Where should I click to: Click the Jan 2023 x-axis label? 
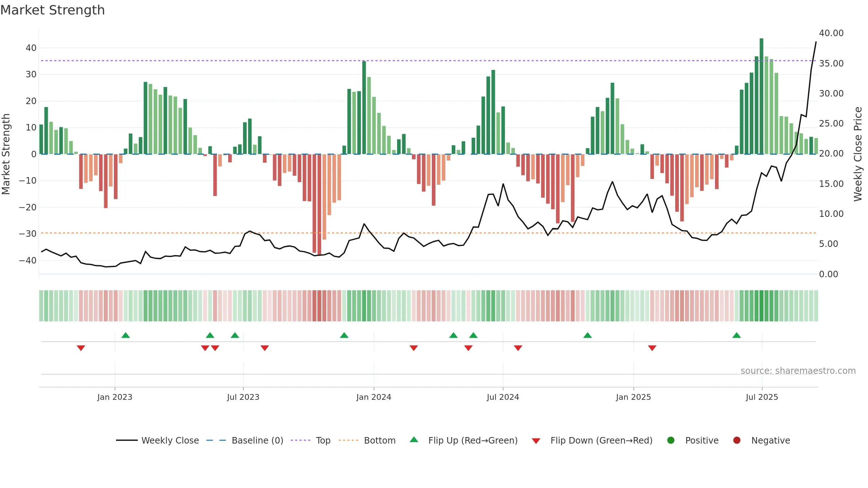click(115, 397)
